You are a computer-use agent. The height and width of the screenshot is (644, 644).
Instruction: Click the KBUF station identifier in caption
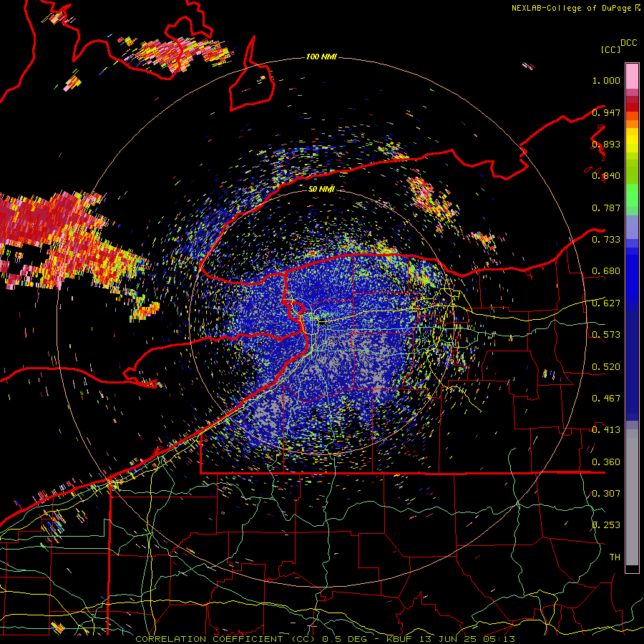coord(399,639)
